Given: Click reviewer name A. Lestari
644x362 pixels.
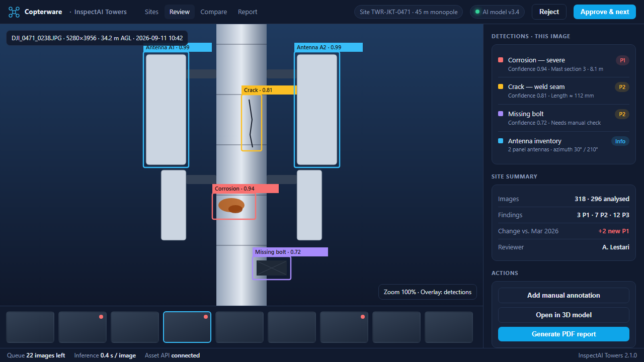Looking at the screenshot, I should 616,247.
